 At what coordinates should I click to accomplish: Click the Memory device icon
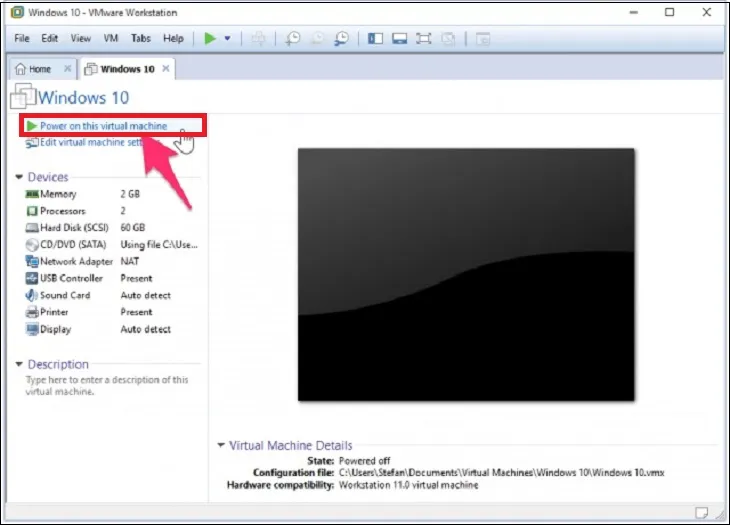click(32, 194)
